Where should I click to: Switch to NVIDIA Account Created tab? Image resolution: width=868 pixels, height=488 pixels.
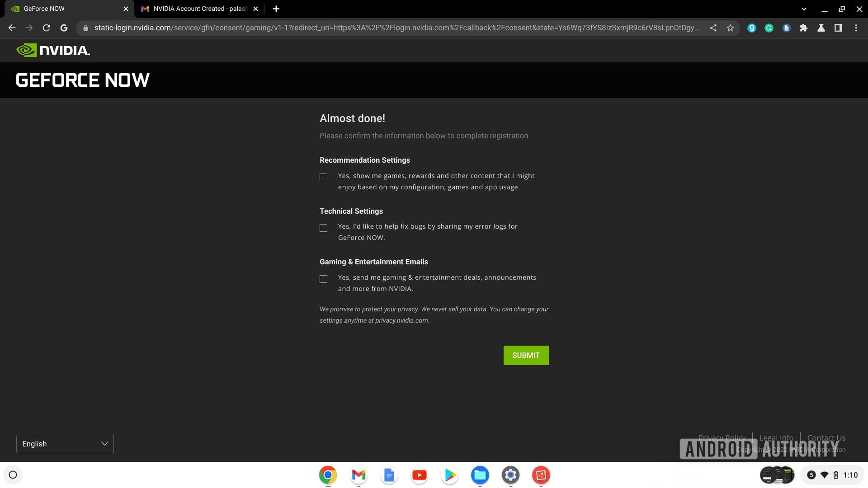coord(200,9)
